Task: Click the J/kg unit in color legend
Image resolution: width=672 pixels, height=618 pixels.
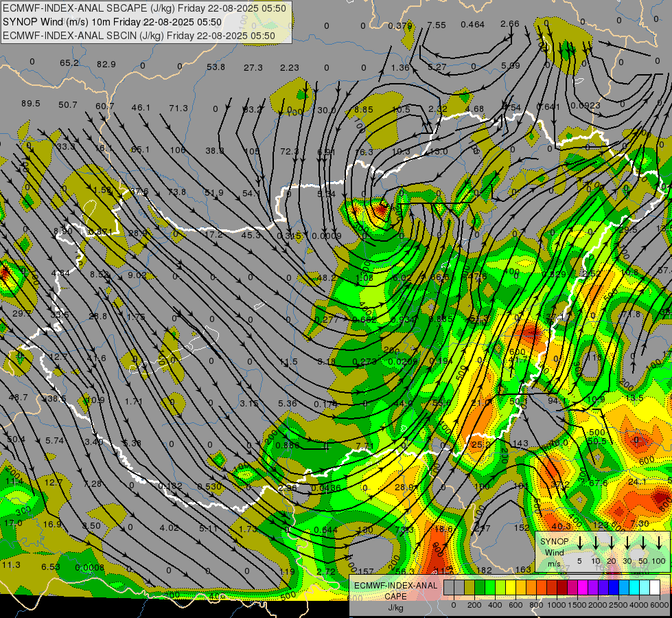Action: click(395, 608)
